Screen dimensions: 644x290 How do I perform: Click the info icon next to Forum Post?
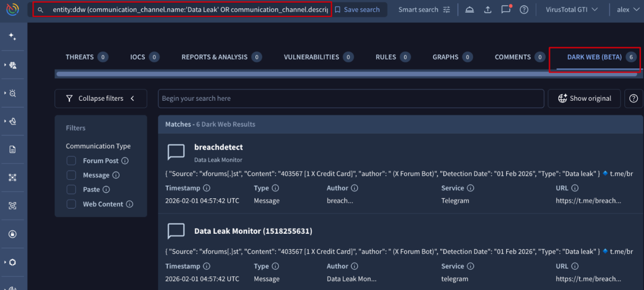tap(125, 161)
